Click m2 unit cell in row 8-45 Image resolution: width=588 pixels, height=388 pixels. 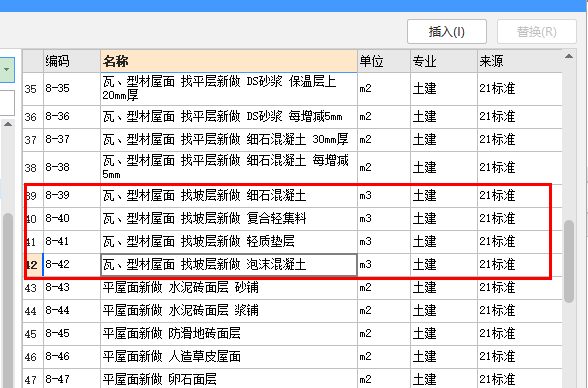click(x=384, y=334)
